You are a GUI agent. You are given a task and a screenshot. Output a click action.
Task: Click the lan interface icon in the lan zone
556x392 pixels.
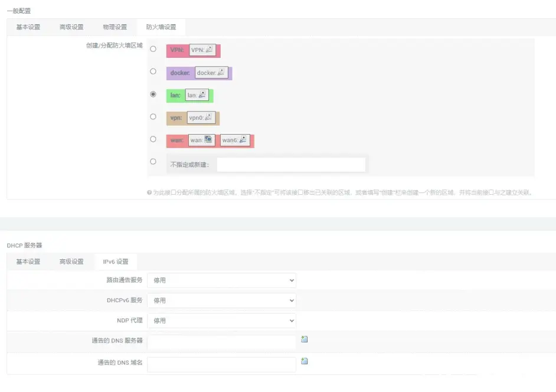click(202, 94)
